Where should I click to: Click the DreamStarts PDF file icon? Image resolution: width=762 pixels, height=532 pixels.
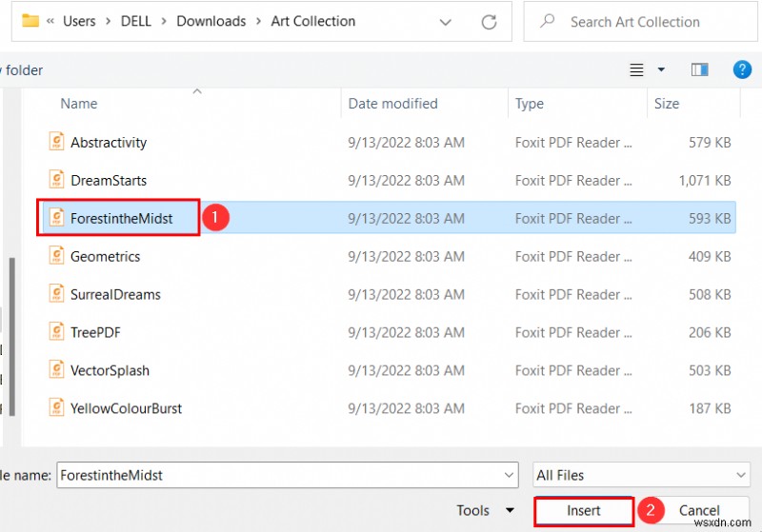56,180
